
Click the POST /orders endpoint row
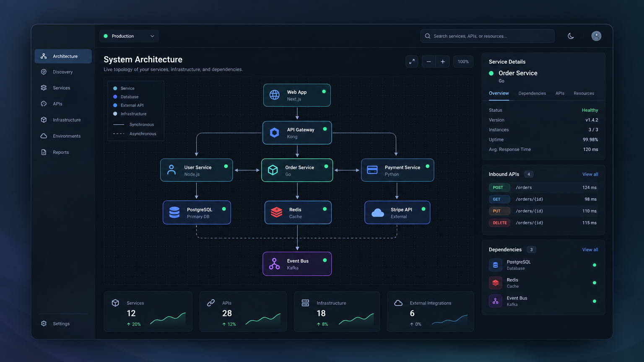(543, 188)
